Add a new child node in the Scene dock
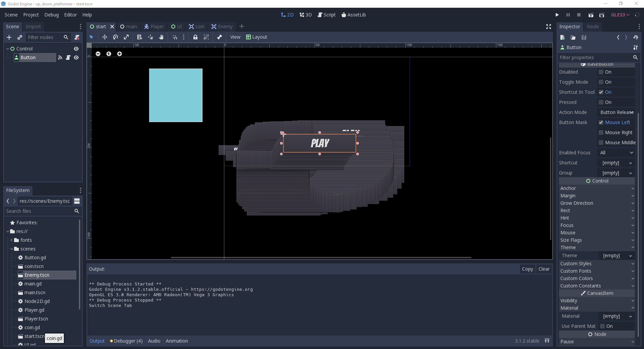Viewport: 644px width, 349px height. click(x=9, y=37)
